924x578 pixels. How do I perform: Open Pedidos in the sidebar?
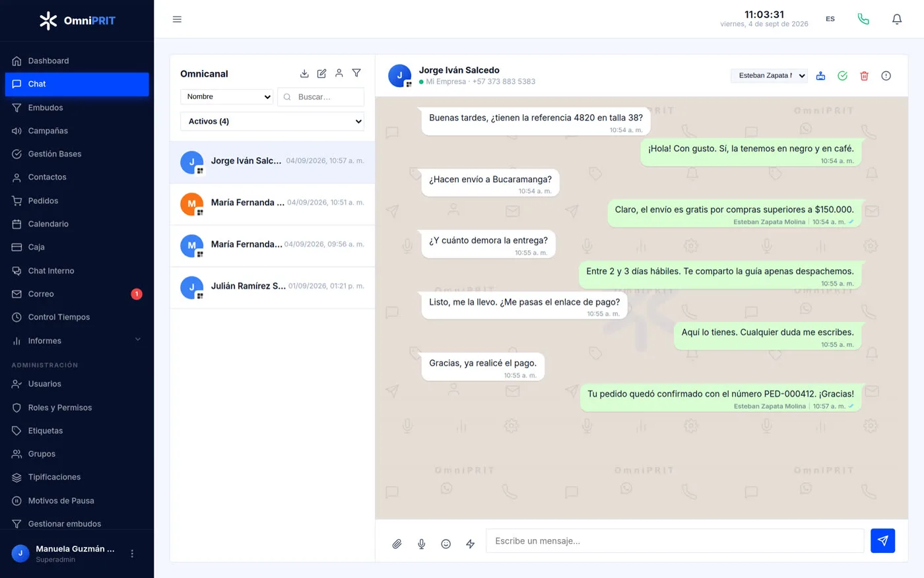click(x=77, y=201)
